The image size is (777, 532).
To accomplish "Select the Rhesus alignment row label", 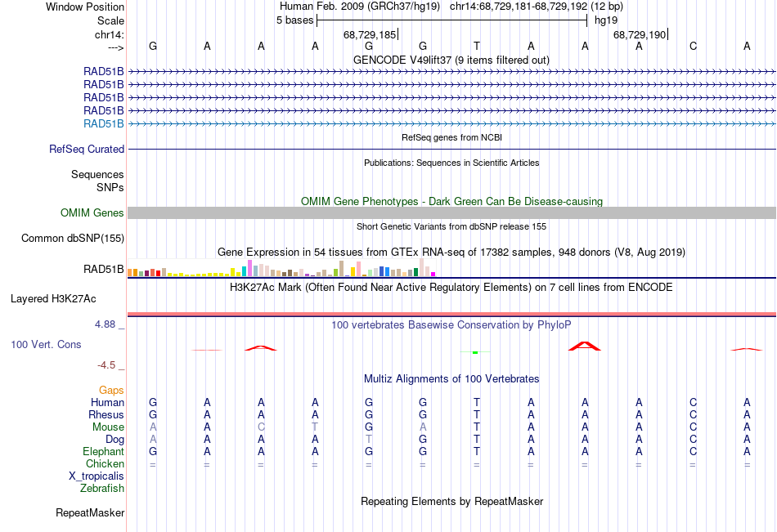I will click(106, 414).
